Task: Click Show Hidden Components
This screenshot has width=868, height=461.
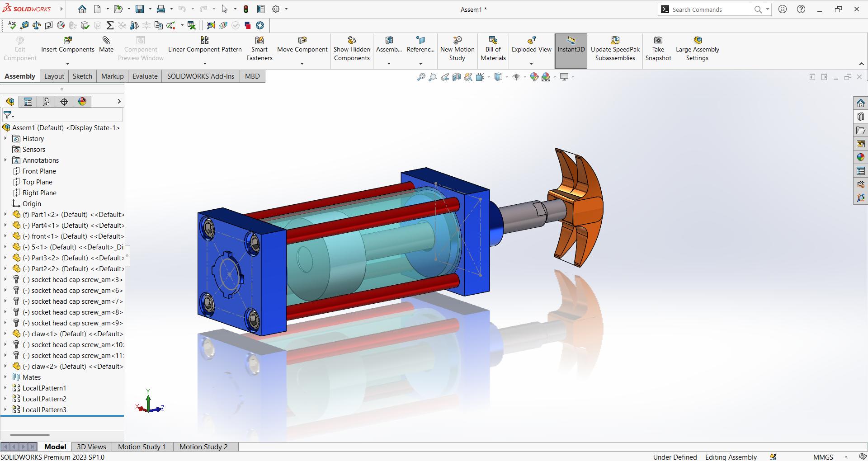Action: click(x=352, y=49)
